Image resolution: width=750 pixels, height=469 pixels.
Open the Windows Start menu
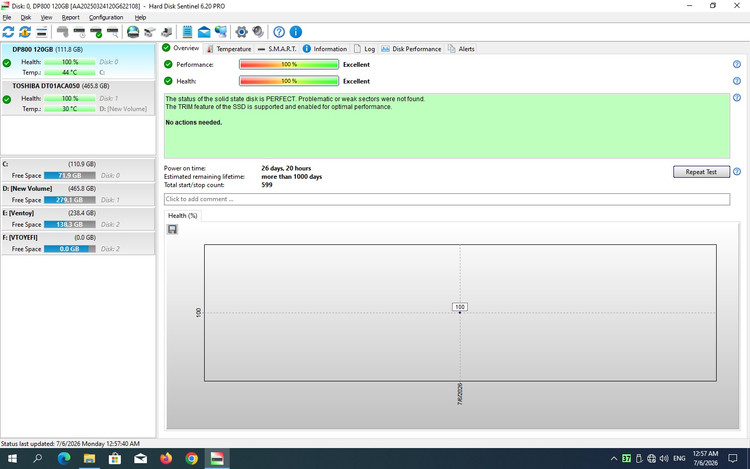(x=12, y=459)
